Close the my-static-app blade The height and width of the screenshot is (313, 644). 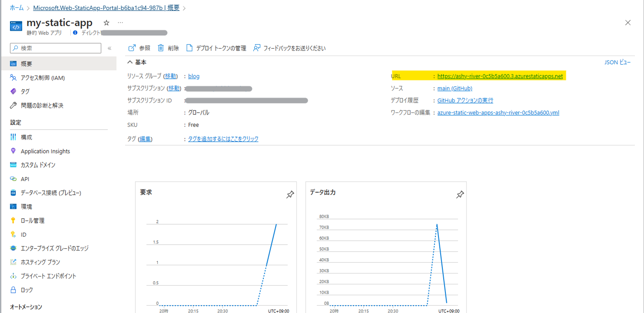627,23
